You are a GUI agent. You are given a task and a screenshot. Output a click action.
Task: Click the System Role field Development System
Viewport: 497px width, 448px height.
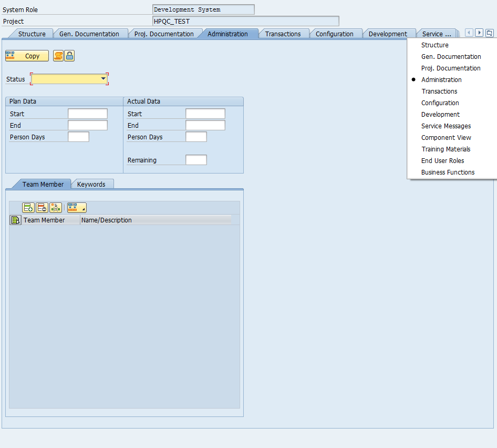[203, 9]
